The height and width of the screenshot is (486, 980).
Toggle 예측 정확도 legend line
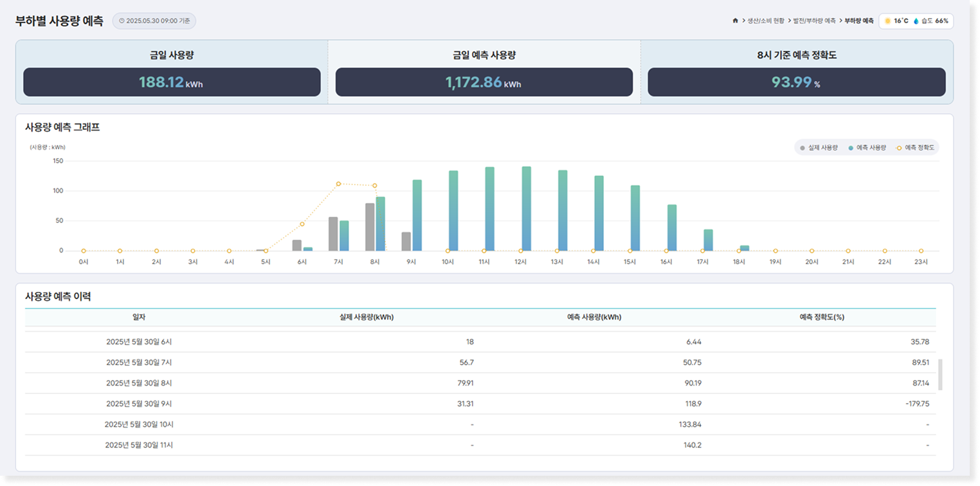(914, 148)
